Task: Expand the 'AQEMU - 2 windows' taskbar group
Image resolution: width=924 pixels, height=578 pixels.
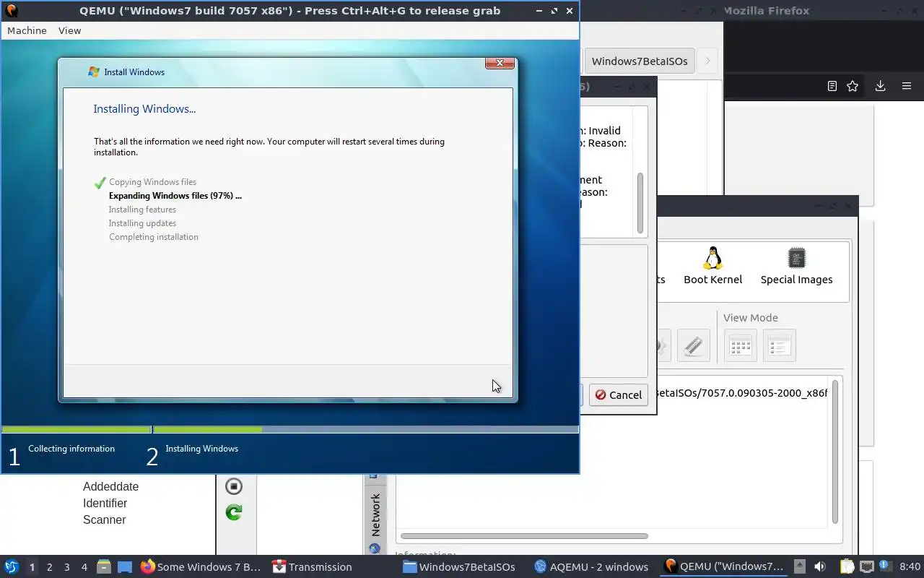Action: 591,566
